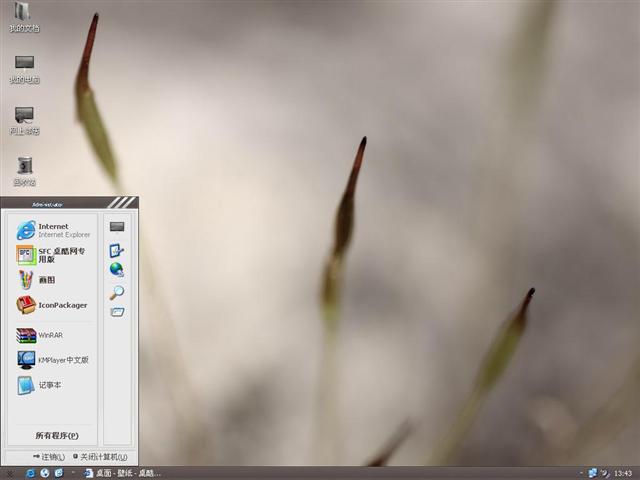Switch to 桌面 - 壁纸 taskbar window
The height and width of the screenshot is (480, 640).
tap(122, 473)
